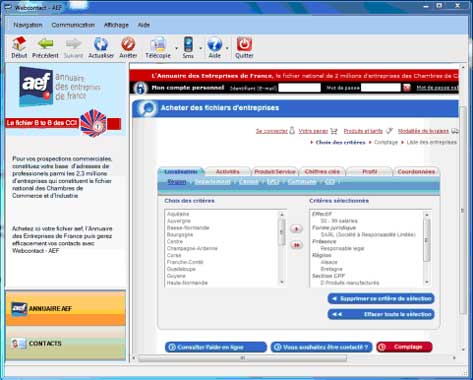The height and width of the screenshot is (380, 473).
Task: Select the Localisation tab
Action: (181, 171)
